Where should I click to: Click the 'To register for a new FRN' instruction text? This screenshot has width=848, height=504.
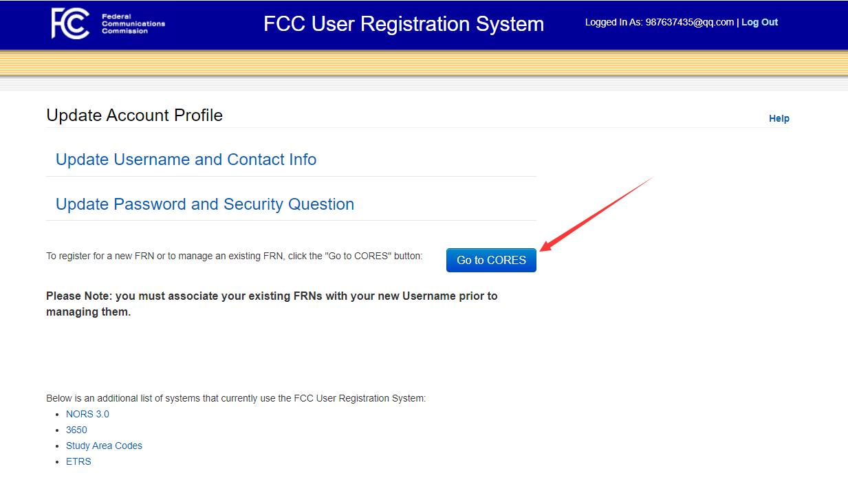[x=234, y=256]
